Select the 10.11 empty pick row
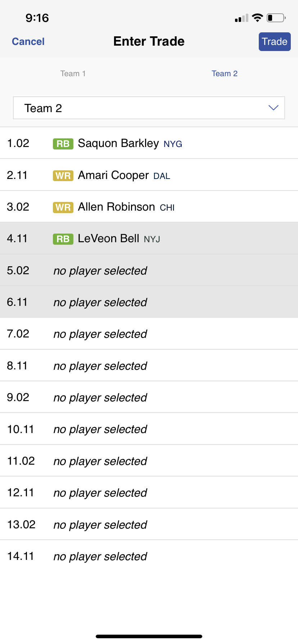The width and height of the screenshot is (298, 644). [149, 429]
